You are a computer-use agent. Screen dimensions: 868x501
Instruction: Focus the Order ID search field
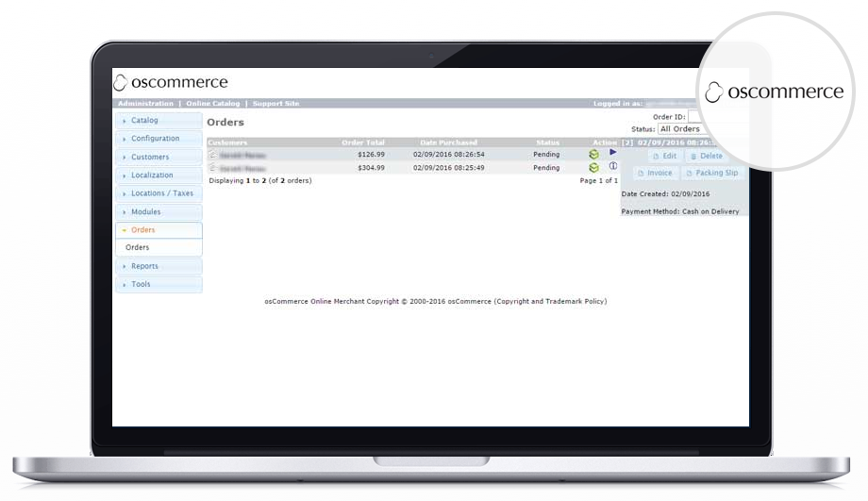click(695, 116)
